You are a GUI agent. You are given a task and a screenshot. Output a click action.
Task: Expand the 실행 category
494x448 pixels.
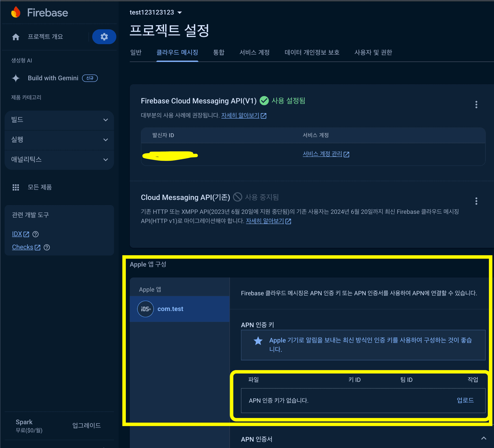(59, 140)
